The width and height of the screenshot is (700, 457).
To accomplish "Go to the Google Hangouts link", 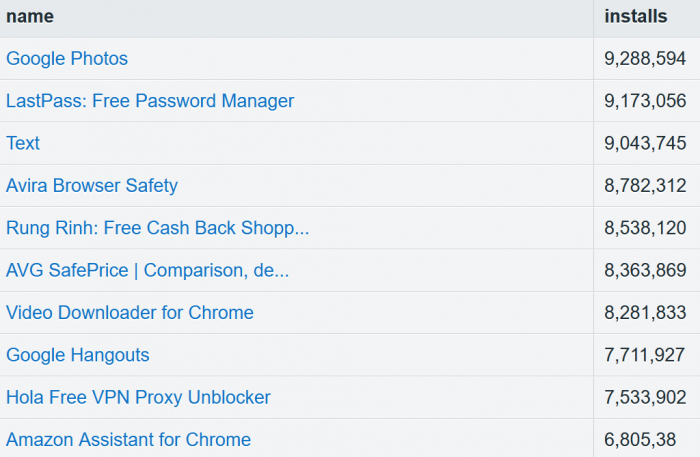I will point(78,355).
